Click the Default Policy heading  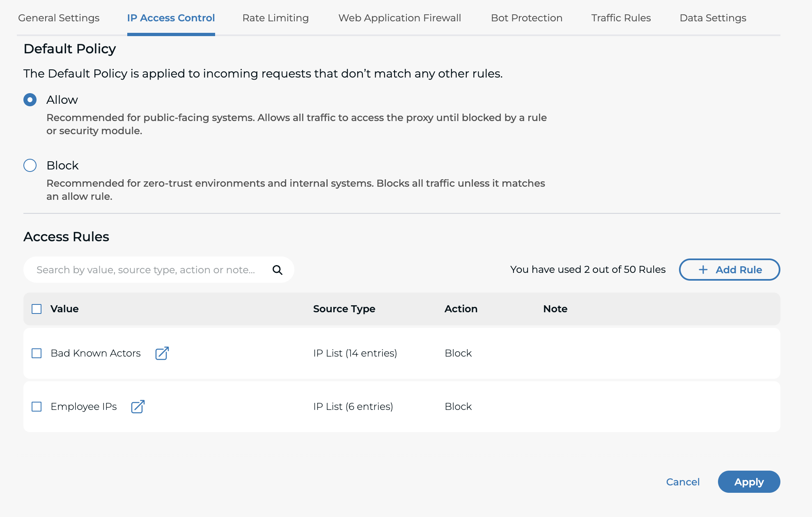(x=70, y=49)
